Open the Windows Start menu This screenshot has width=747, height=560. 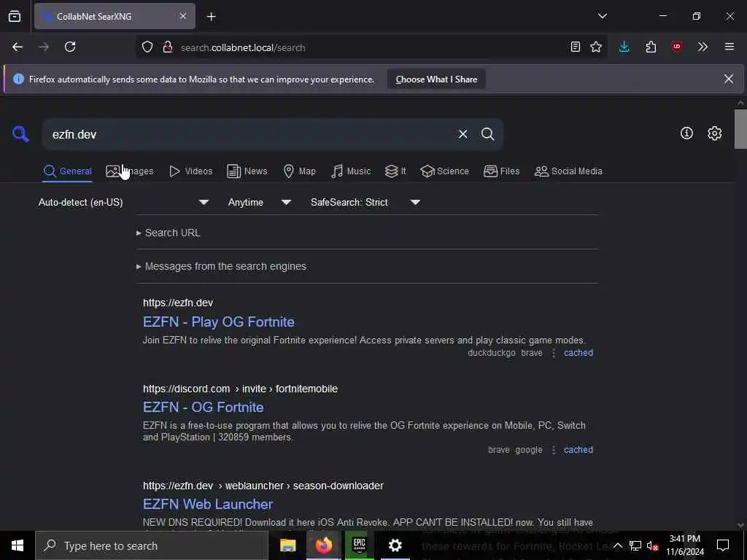tap(18, 545)
